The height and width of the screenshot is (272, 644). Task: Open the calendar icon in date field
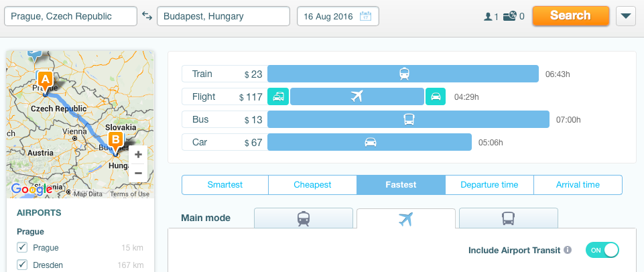point(365,17)
